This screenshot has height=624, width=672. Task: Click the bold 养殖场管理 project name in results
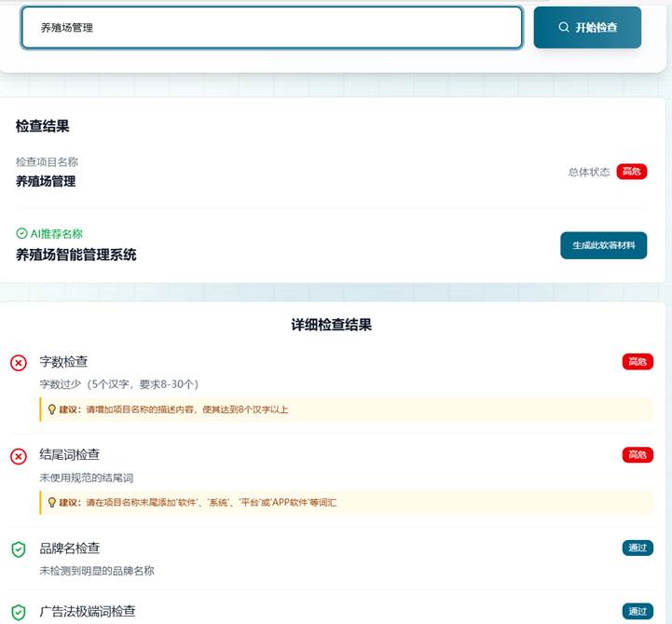[x=46, y=181]
